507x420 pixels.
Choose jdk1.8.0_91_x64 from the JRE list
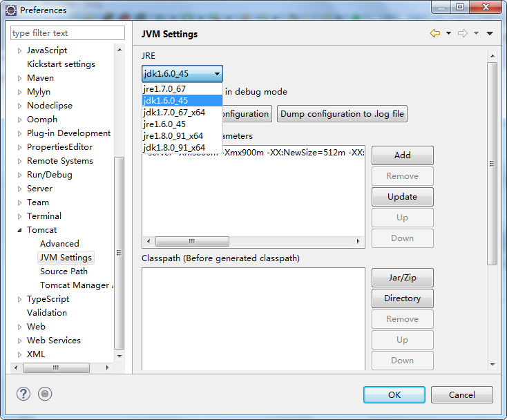182,147
